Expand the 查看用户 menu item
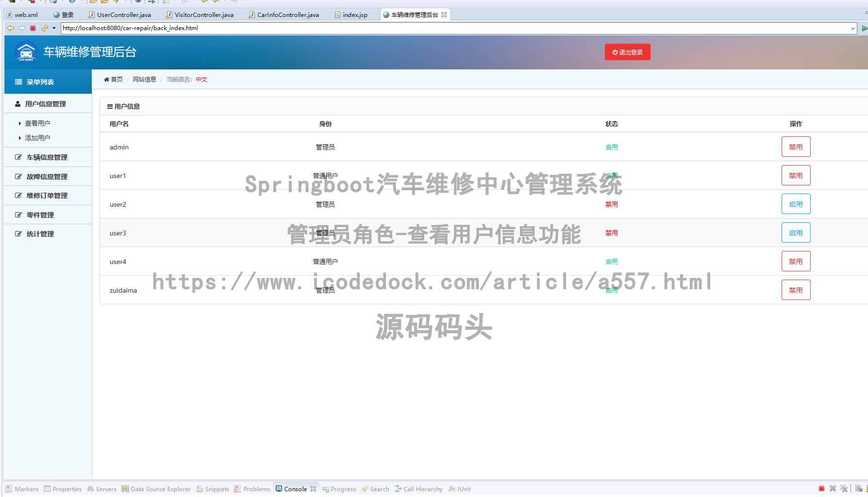868x497 pixels. pos(37,123)
